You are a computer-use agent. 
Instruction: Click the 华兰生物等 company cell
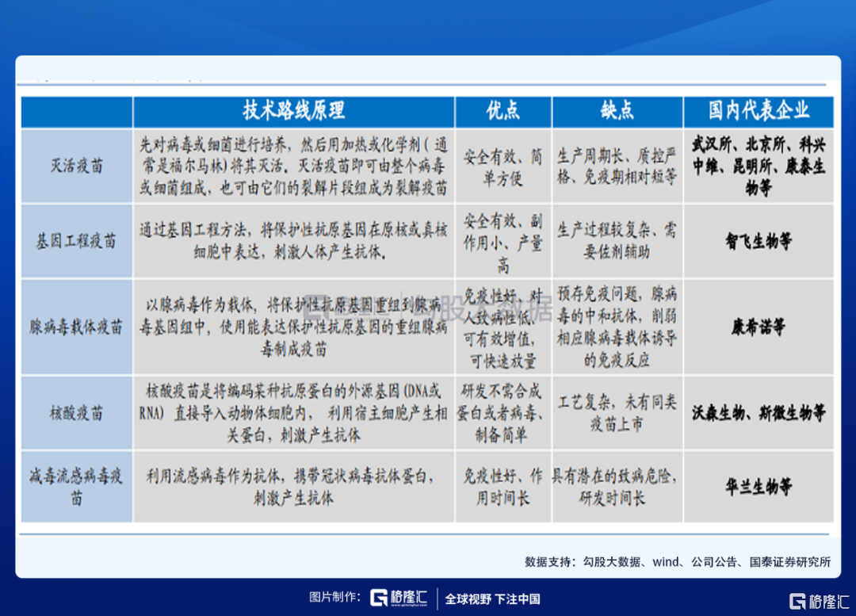pyautogui.click(x=759, y=487)
